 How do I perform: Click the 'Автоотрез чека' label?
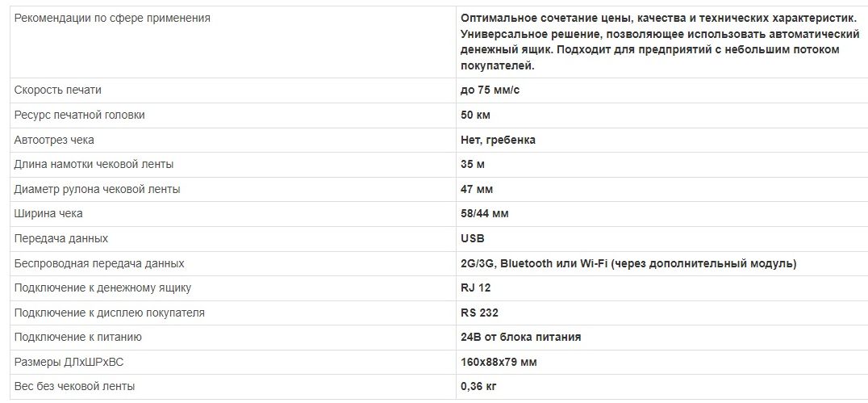click(54, 141)
